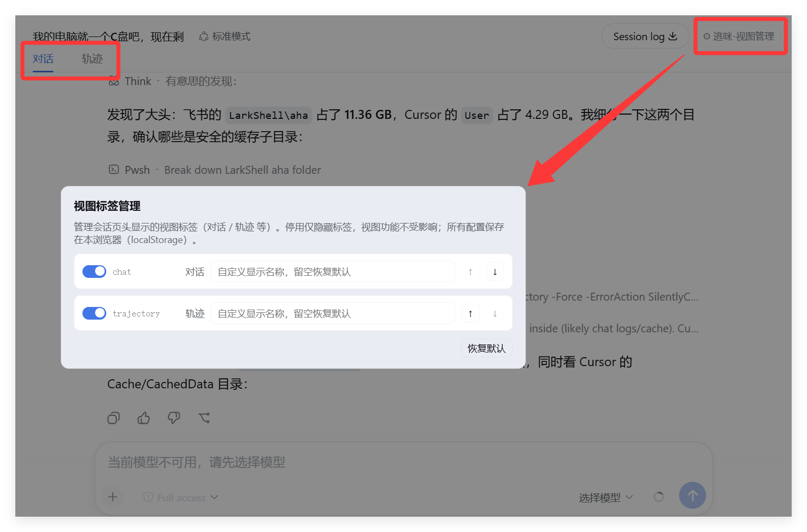807x532 pixels.
Task: Toggle the trajectory view tag switch
Action: click(x=94, y=313)
